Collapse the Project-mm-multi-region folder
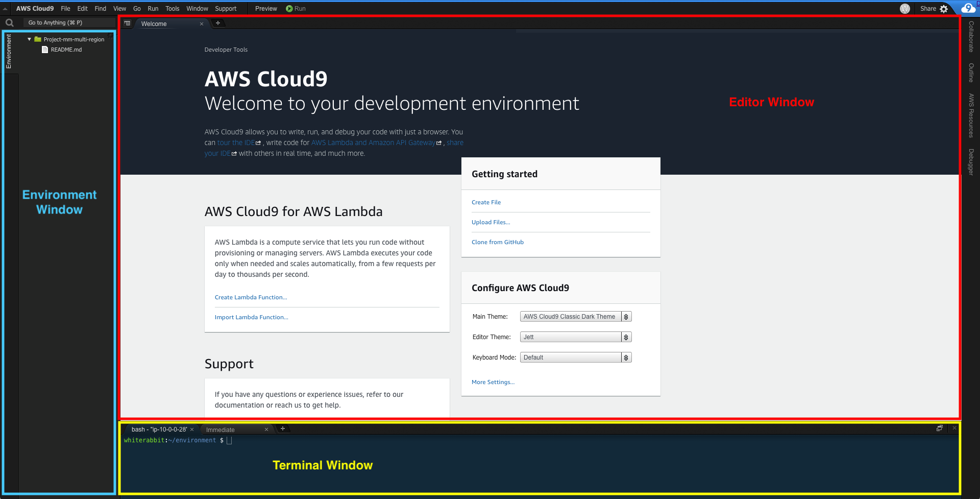 point(29,39)
